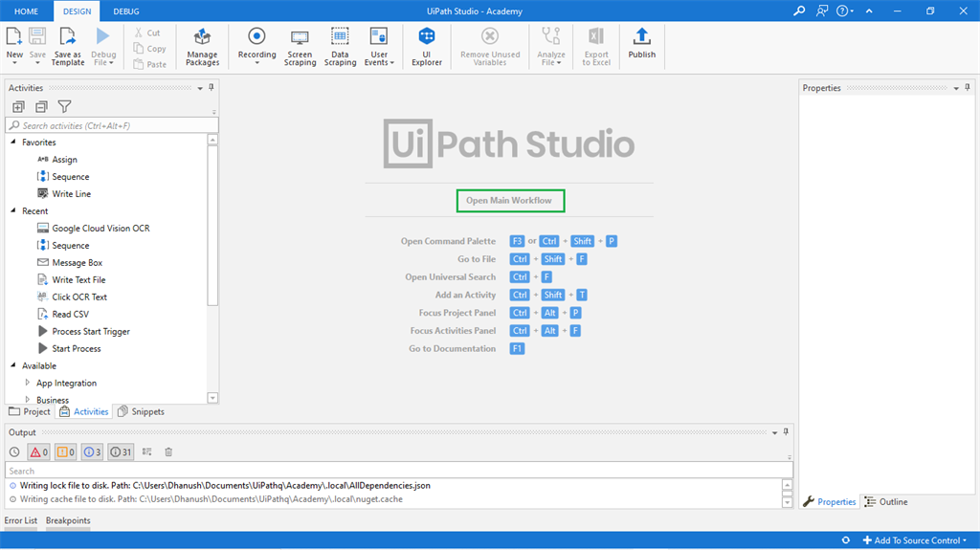
Task: Open User Events menu
Action: tap(379, 47)
